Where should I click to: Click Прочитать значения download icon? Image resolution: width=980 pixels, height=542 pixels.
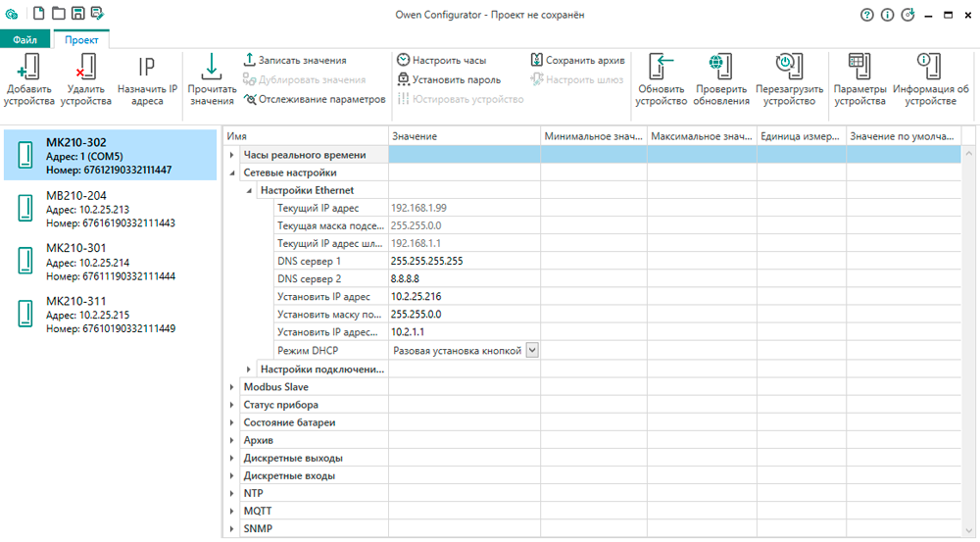212,67
